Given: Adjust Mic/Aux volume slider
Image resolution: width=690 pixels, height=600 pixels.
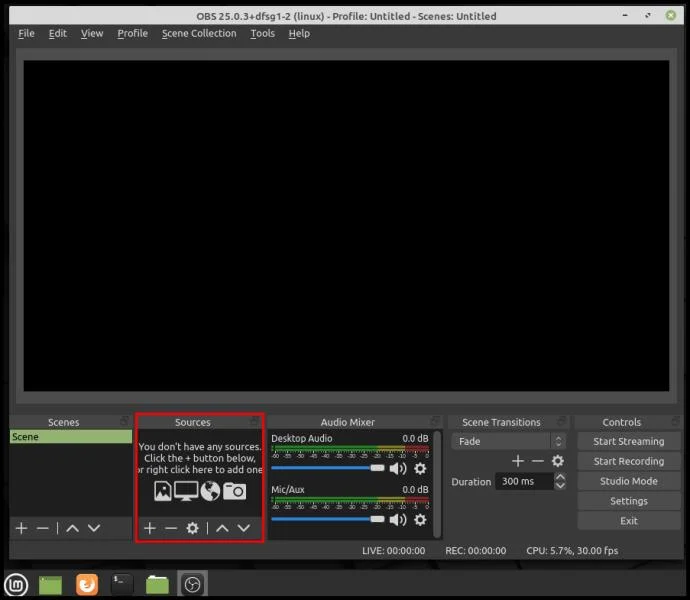Looking at the screenshot, I should click(328, 519).
